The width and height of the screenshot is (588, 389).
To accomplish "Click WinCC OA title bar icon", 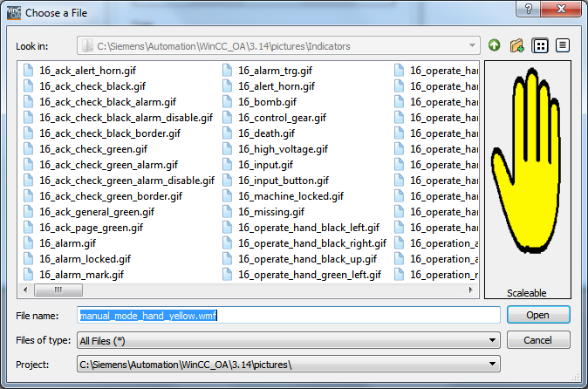I will pyautogui.click(x=14, y=13).
